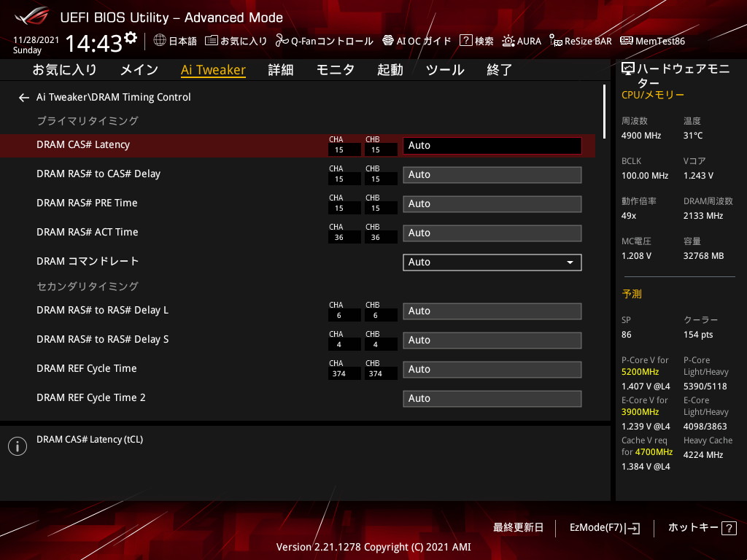Select DRAM REF Cycle Time 2 label
This screenshot has height=560, width=747.
[91, 397]
